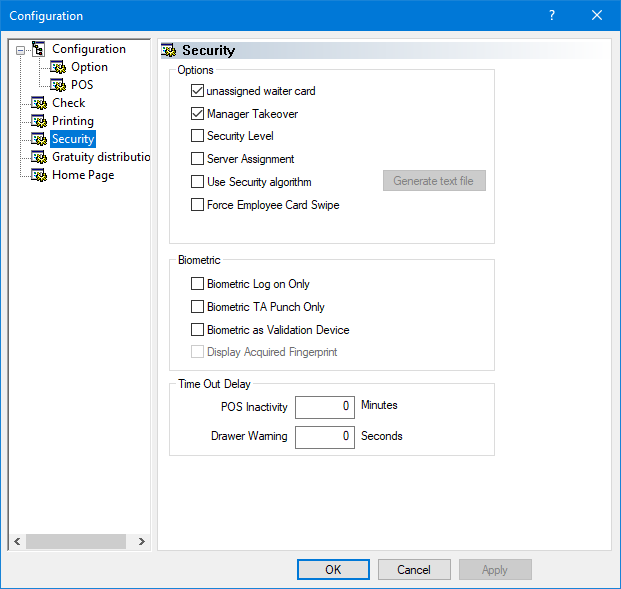Open the Printing section label
The width and height of the screenshot is (621, 589).
pos(73,121)
